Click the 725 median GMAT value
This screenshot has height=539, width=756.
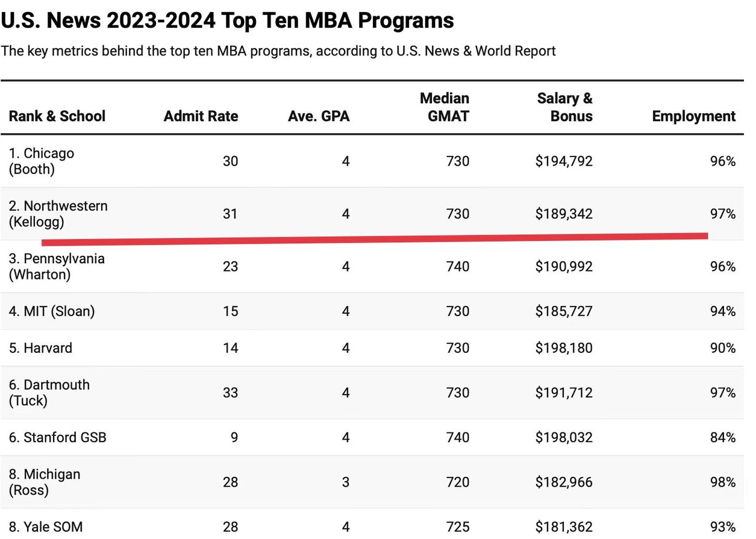pyautogui.click(x=457, y=527)
